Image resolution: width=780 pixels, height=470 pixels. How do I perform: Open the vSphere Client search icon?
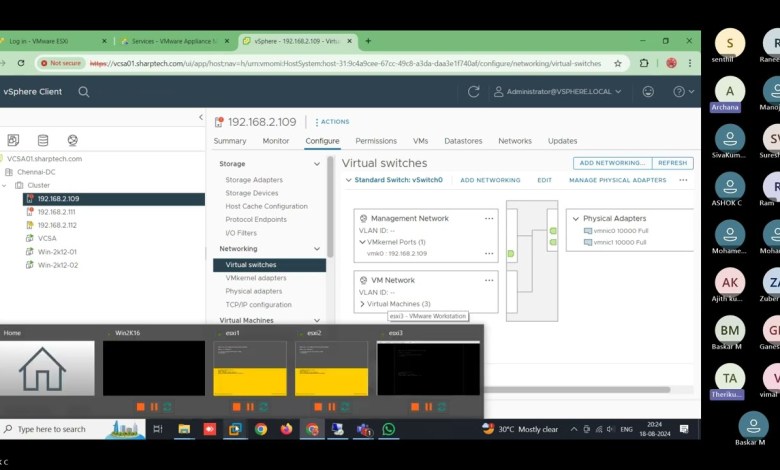[x=84, y=92]
